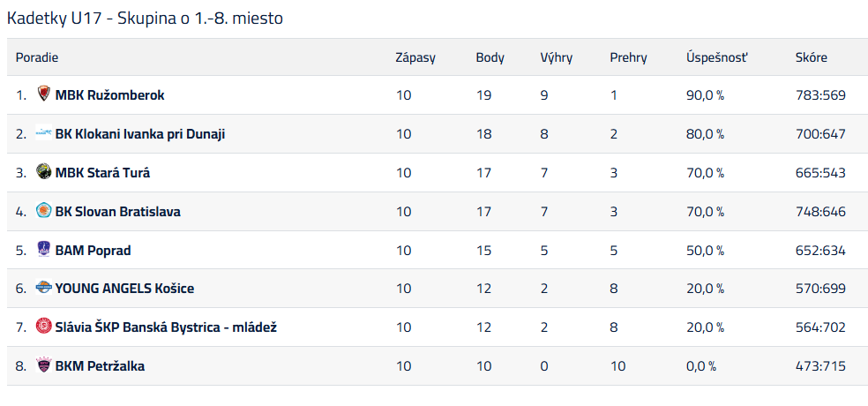868x406 pixels.
Task: Click the YOUNG ANGELS Košice team logo
Action: [44, 288]
